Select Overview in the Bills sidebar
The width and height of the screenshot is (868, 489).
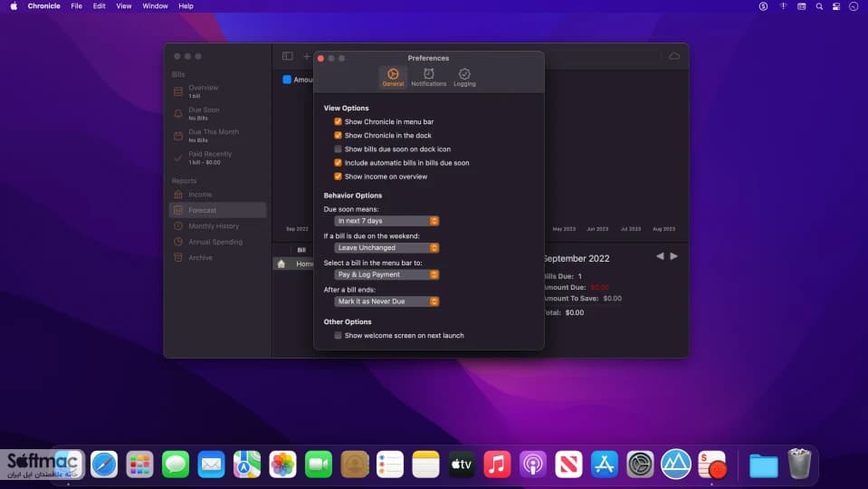pyautogui.click(x=217, y=91)
